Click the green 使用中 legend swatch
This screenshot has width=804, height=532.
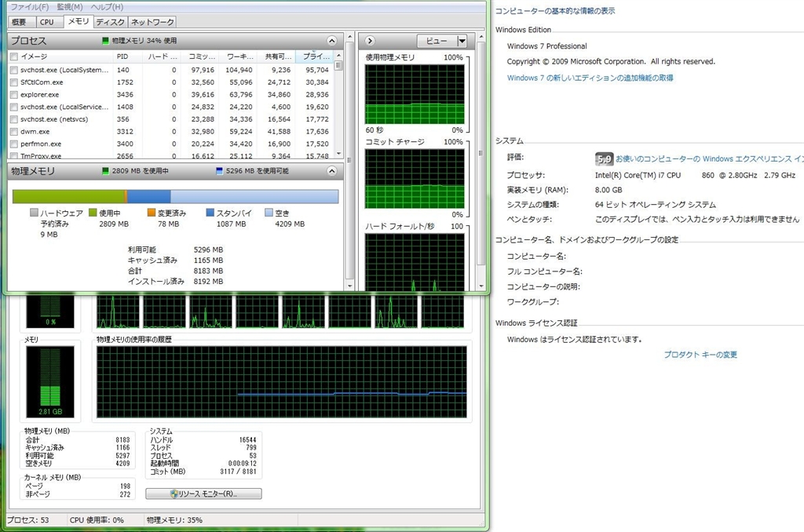[93, 213]
